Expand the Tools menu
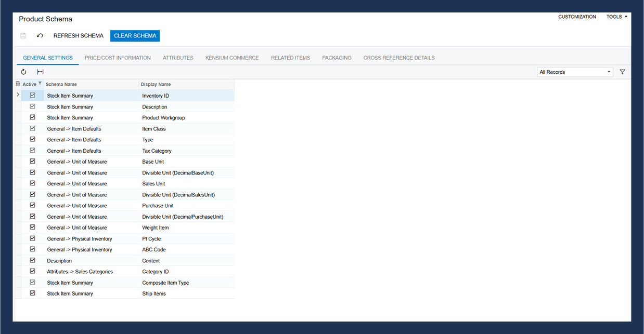Viewport: 644px width, 334px height. (x=616, y=17)
